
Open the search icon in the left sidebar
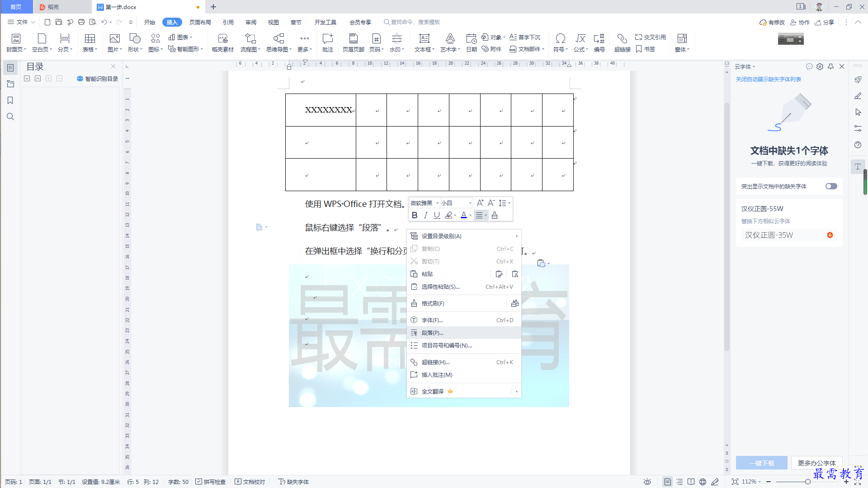pyautogui.click(x=10, y=117)
